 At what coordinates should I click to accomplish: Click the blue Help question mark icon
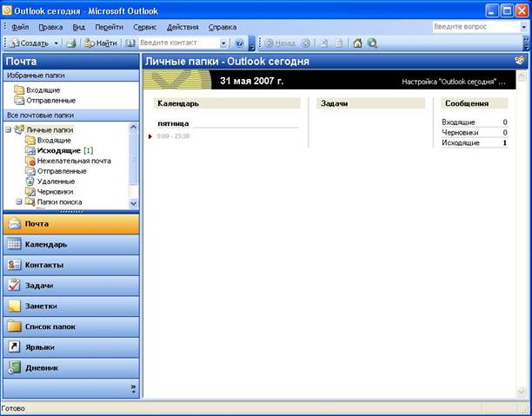239,43
